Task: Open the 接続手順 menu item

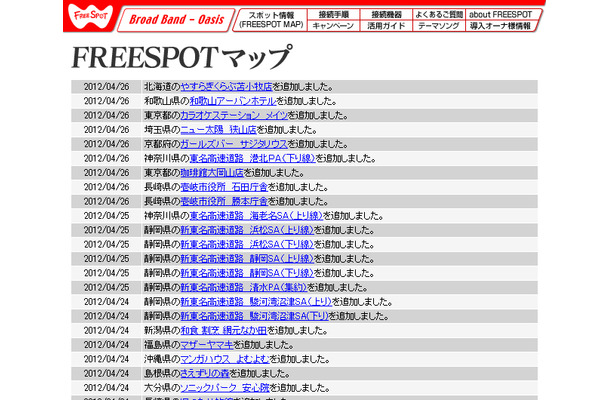Action: pyautogui.click(x=332, y=15)
